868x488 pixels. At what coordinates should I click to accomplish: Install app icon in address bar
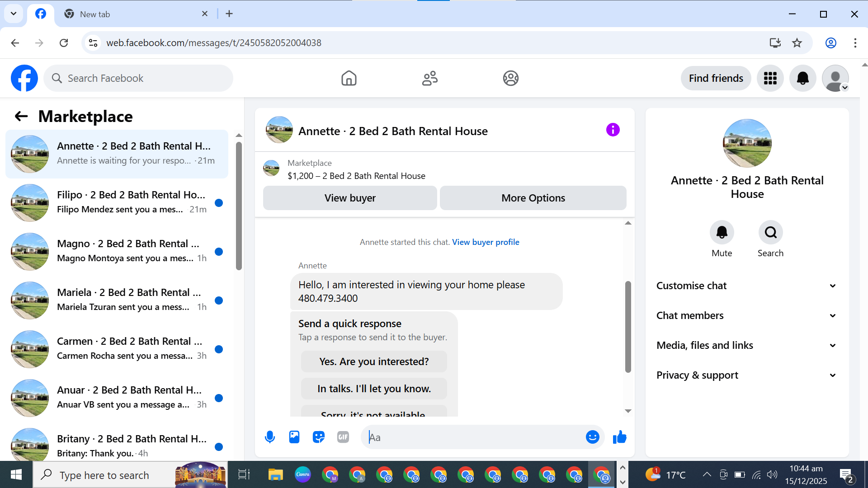pyautogui.click(x=775, y=43)
